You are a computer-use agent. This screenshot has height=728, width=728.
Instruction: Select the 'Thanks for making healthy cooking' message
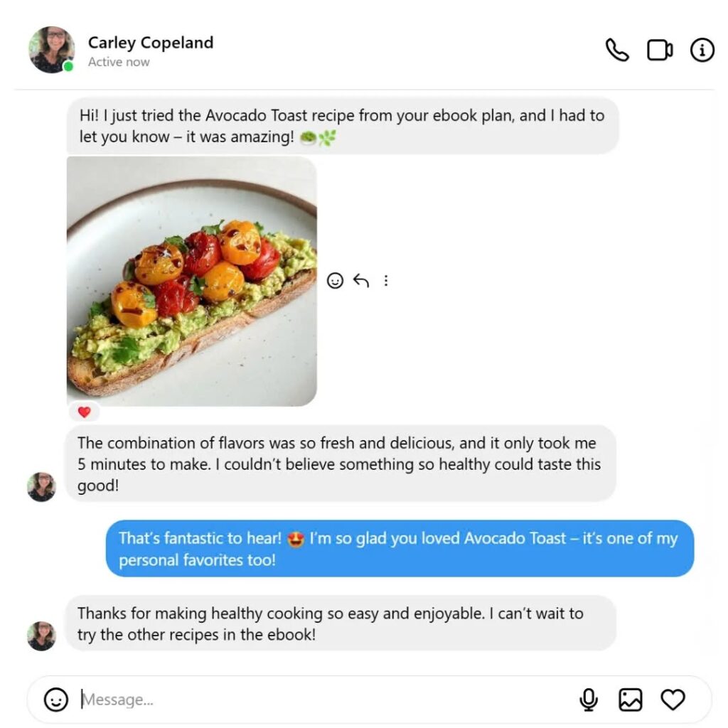point(341,623)
